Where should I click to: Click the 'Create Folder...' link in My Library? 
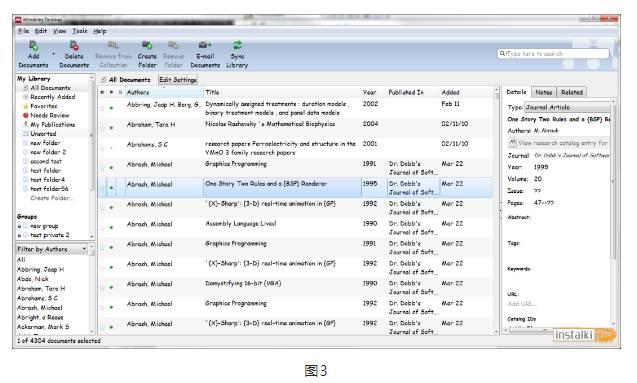tap(51, 198)
